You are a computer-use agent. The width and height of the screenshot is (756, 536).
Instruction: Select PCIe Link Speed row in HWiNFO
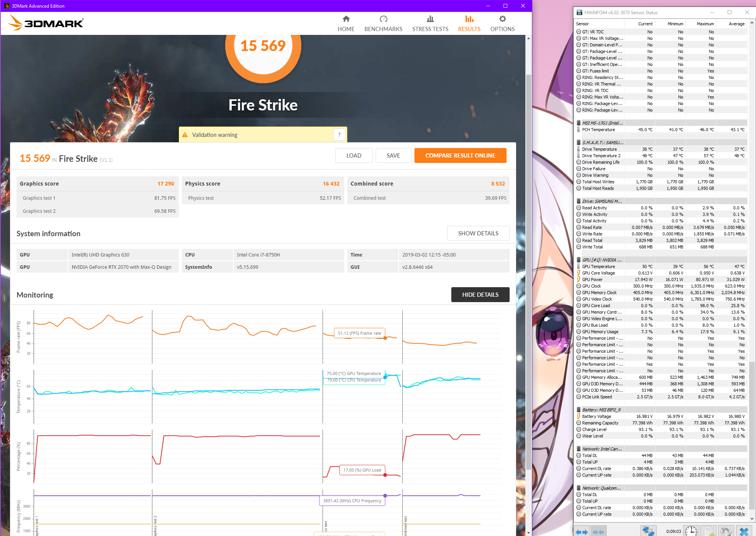(661, 397)
